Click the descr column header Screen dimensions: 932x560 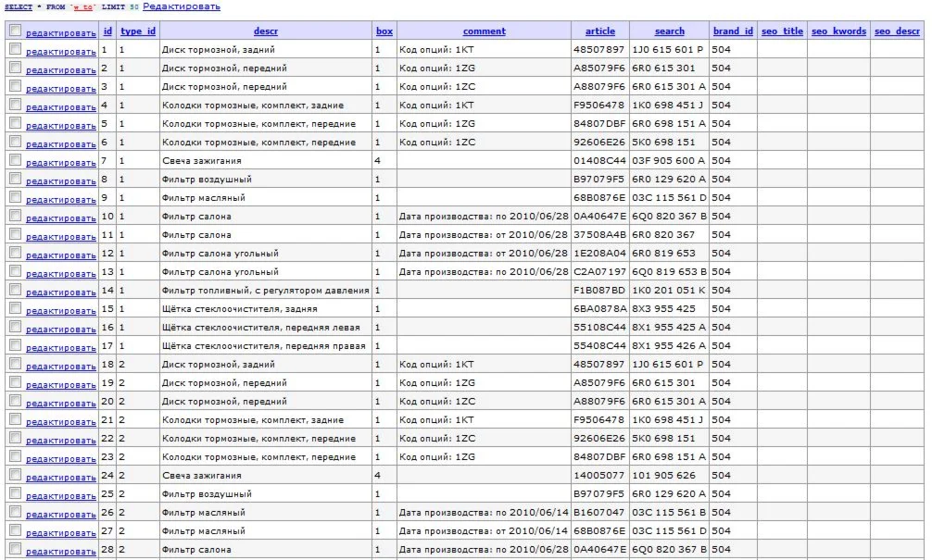(x=266, y=31)
